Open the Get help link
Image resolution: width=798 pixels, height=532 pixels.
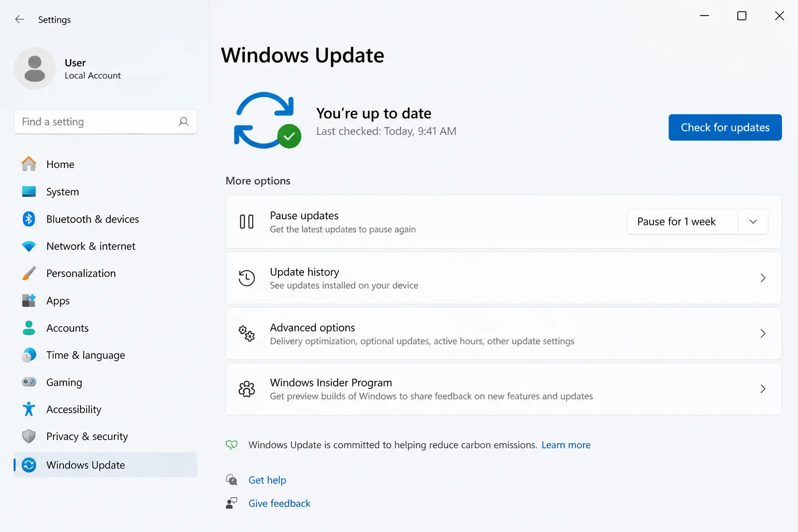click(x=267, y=480)
